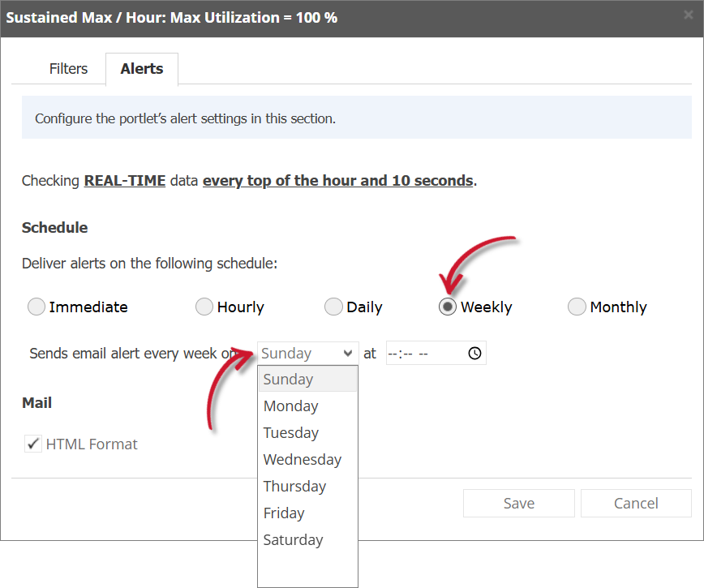The image size is (704, 588).
Task: Choose the Daily delivery schedule
Action: pos(333,307)
